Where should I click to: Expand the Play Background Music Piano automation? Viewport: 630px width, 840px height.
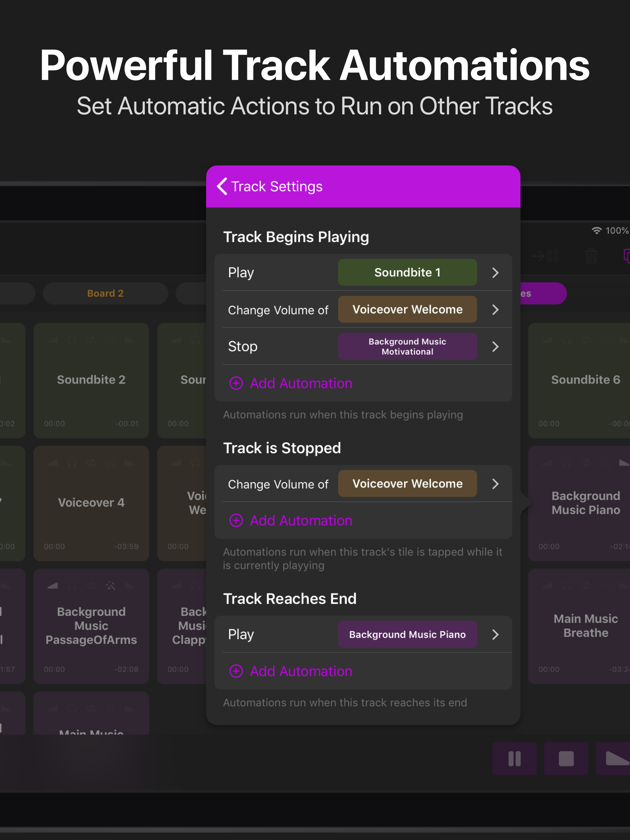pyautogui.click(x=495, y=634)
